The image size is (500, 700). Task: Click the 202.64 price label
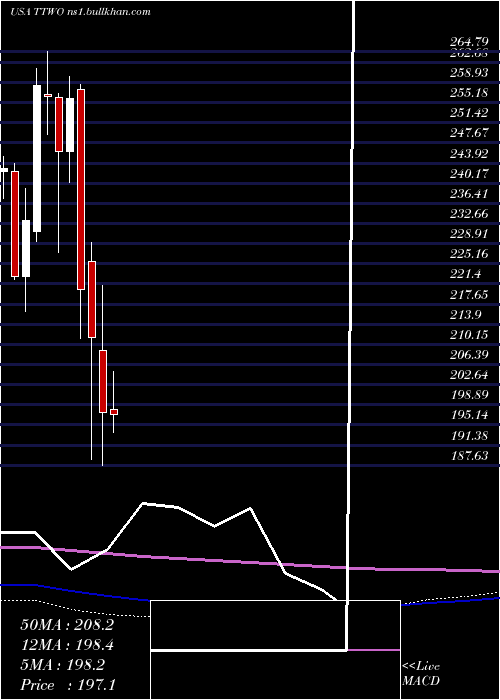pyautogui.click(x=468, y=375)
